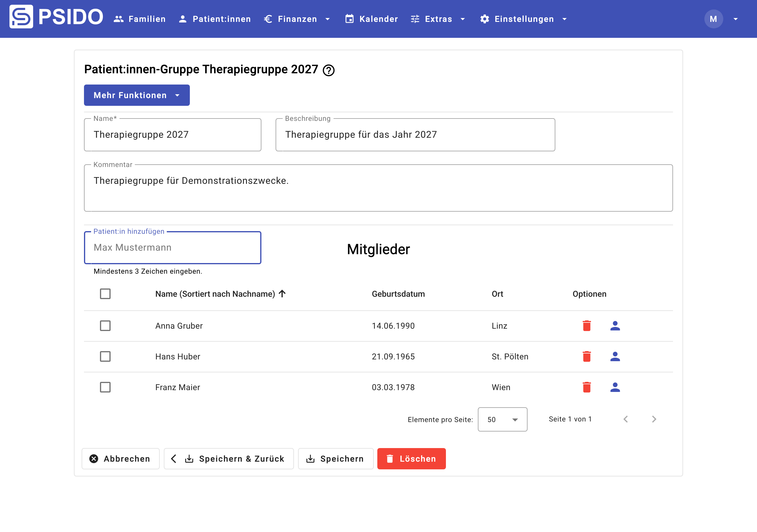Check the box for Hans Huber

pos(105,356)
